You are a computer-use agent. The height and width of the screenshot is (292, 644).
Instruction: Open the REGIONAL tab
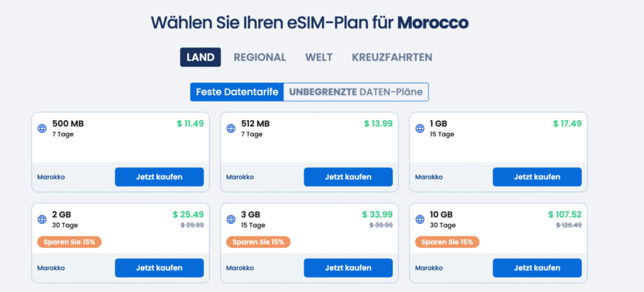(260, 57)
